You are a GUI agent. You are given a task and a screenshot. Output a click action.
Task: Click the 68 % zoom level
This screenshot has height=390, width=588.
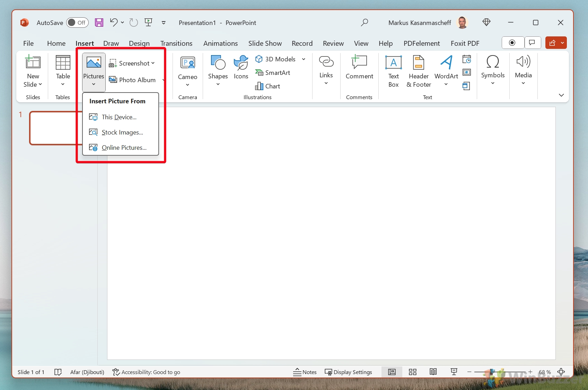click(x=545, y=372)
